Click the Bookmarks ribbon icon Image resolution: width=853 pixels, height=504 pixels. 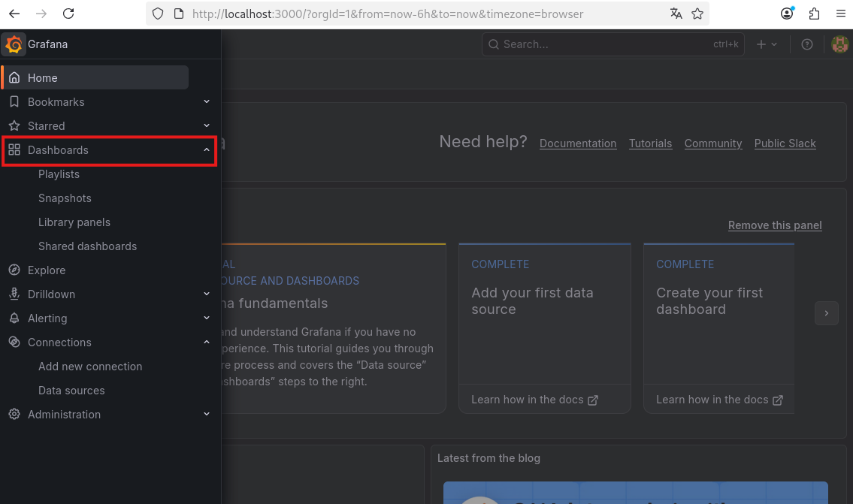(14, 101)
